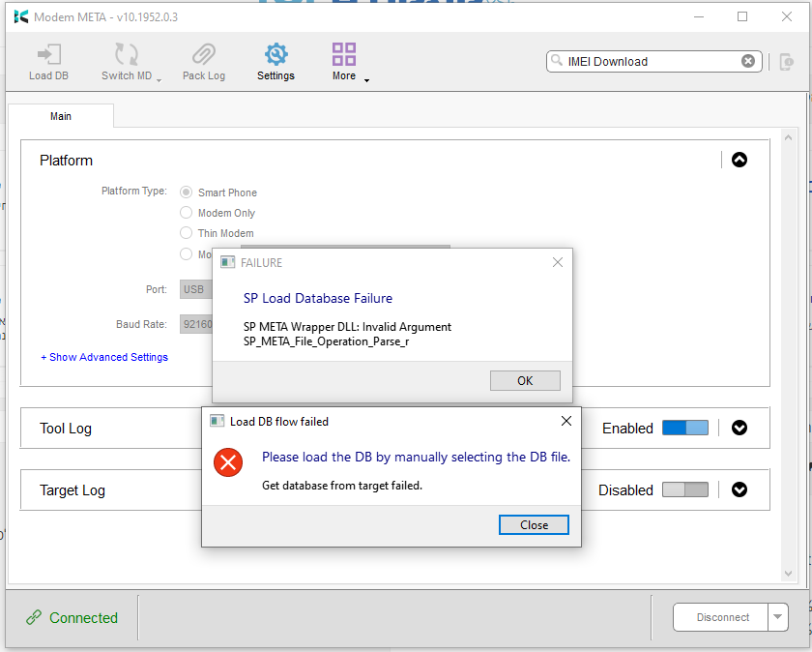
Task: Select the Modem Only radio button
Action: [186, 213]
